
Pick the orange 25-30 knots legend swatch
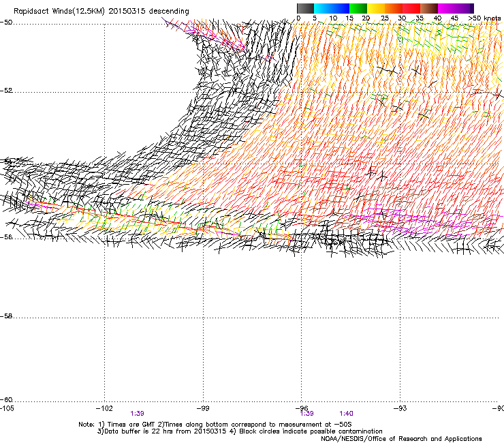[x=394, y=8]
